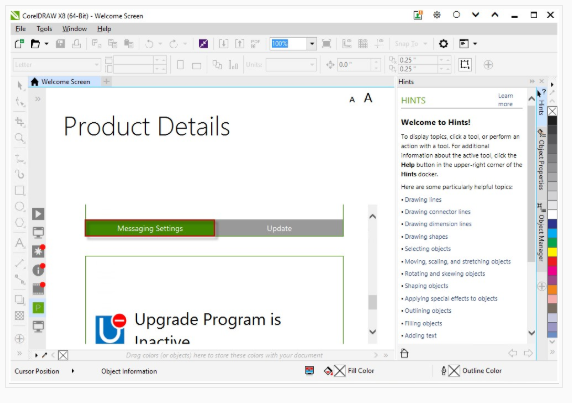
Task: Open the Selecting objects hint topic
Action: pos(428,249)
